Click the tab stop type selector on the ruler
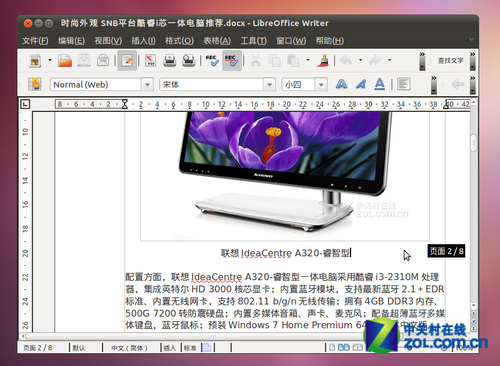The image size is (500, 366). click(25, 104)
